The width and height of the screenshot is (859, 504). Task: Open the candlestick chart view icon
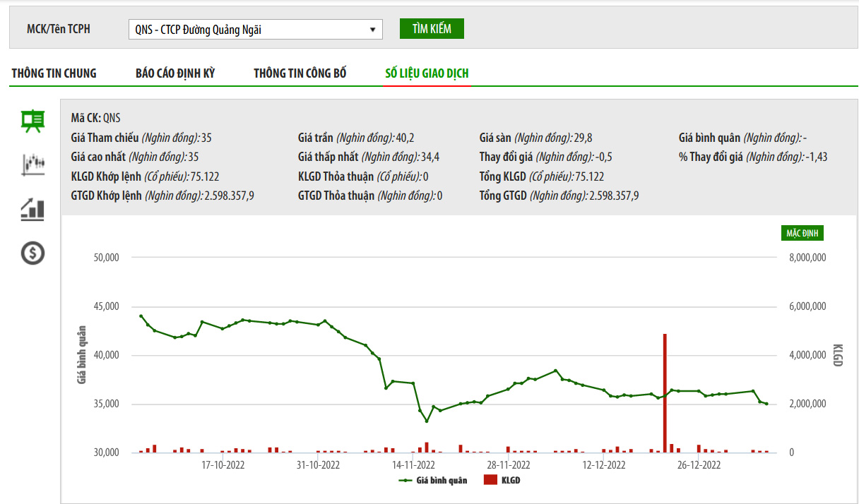pos(32,164)
